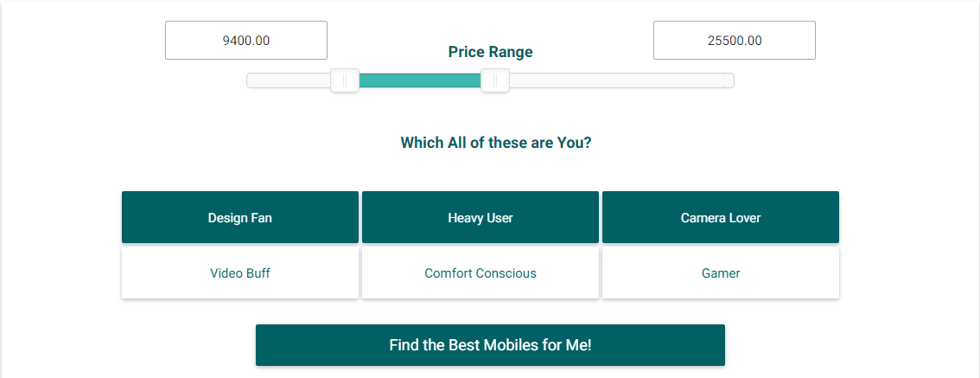Deselect the Design Fan option
The image size is (980, 378).
(239, 217)
